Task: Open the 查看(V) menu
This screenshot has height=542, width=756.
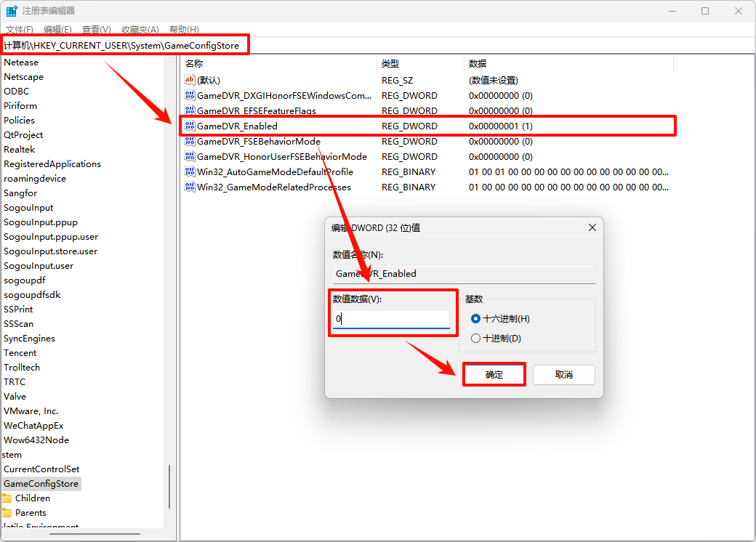Action: pyautogui.click(x=97, y=29)
